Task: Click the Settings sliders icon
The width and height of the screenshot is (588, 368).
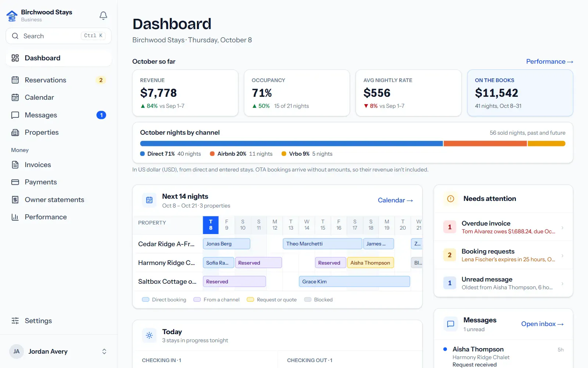Action: (15, 321)
